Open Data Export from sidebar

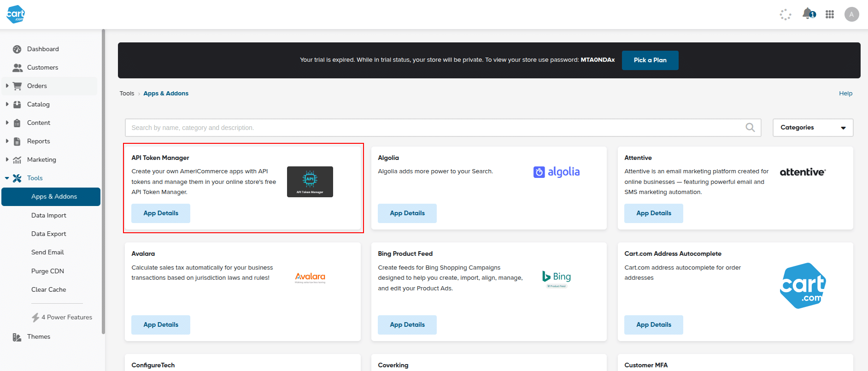pyautogui.click(x=49, y=234)
